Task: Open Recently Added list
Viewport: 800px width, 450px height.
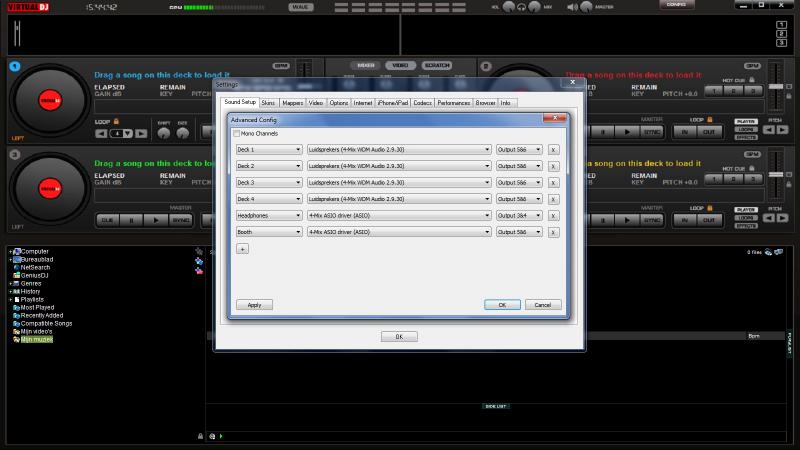Action: click(x=42, y=315)
